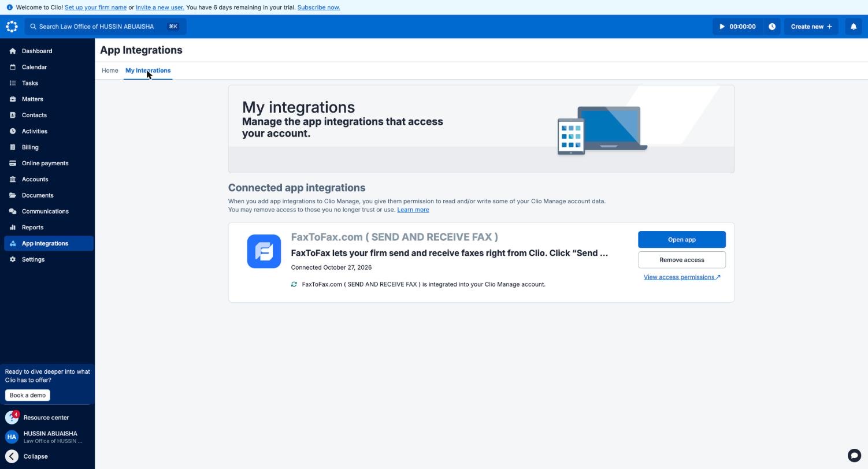868x469 pixels.
Task: Click the Book a demo button
Action: coord(28,396)
